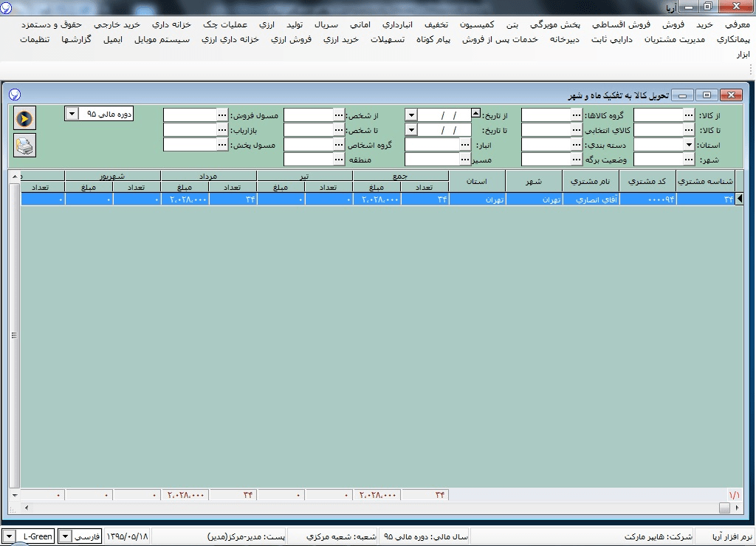756x546 pixels.
Task: Open the از تاریخ date picker dropdown
Action: [x=411, y=115]
